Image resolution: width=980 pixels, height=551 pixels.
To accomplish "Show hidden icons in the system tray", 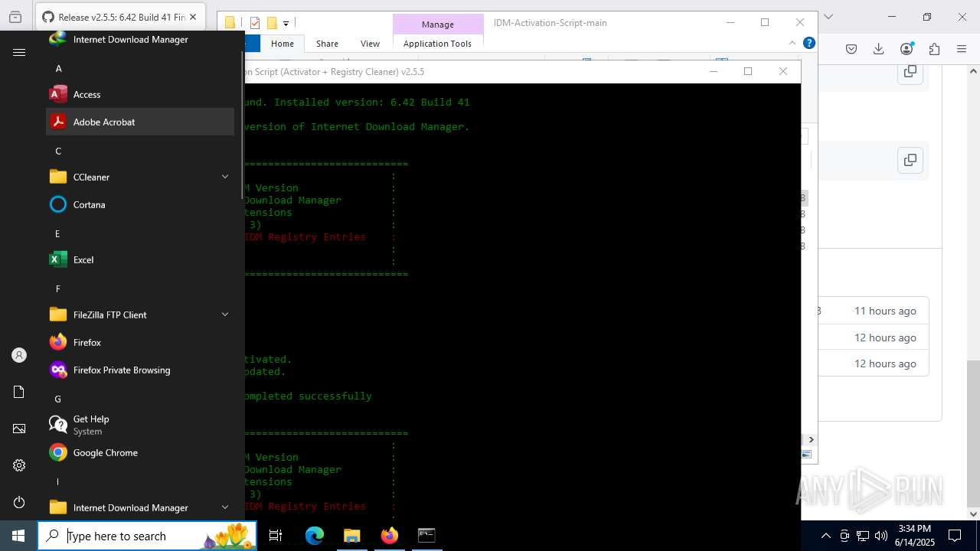I will coord(825,536).
